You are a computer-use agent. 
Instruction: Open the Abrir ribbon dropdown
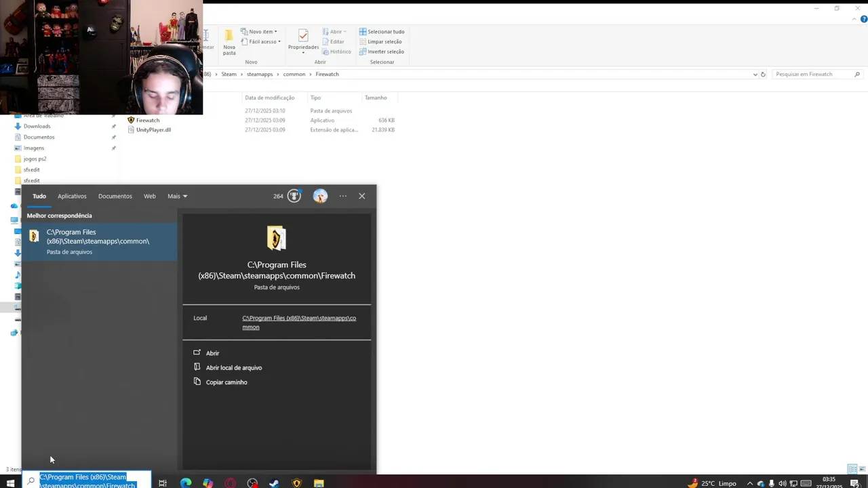tap(335, 32)
